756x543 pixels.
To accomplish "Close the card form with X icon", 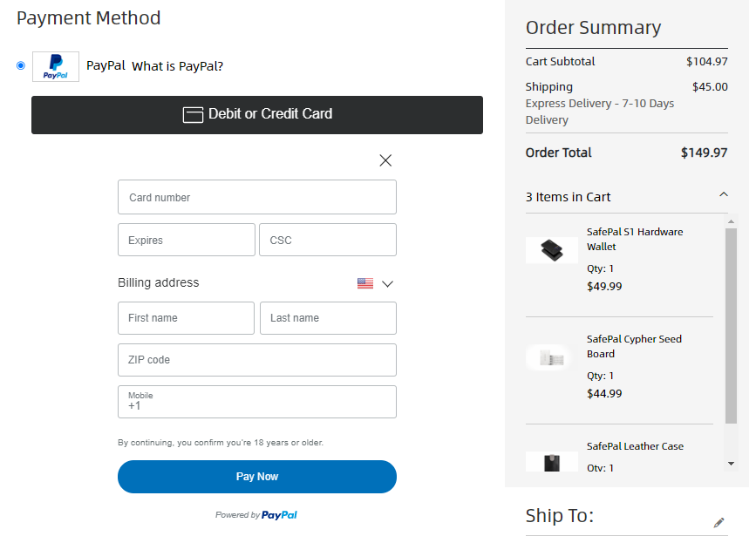I will [x=385, y=160].
